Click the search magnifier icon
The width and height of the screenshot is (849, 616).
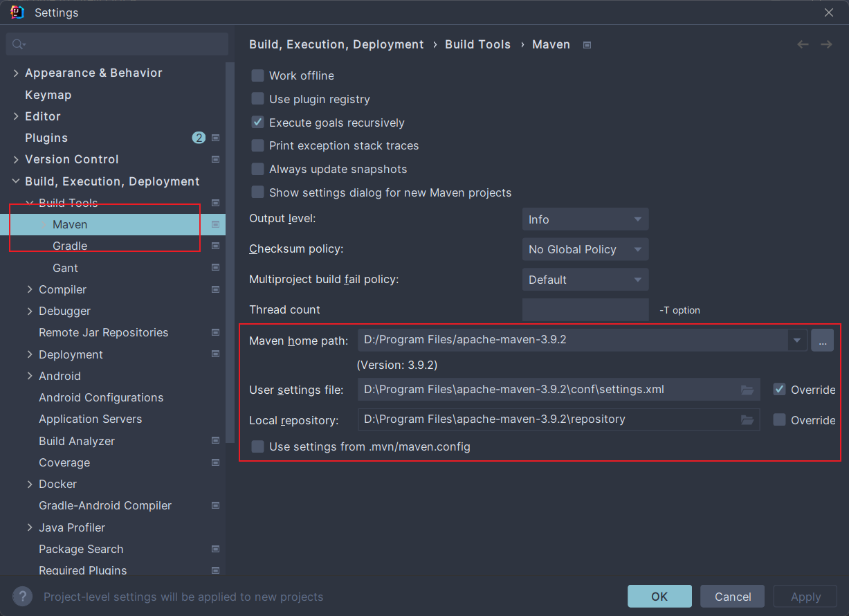coord(19,44)
